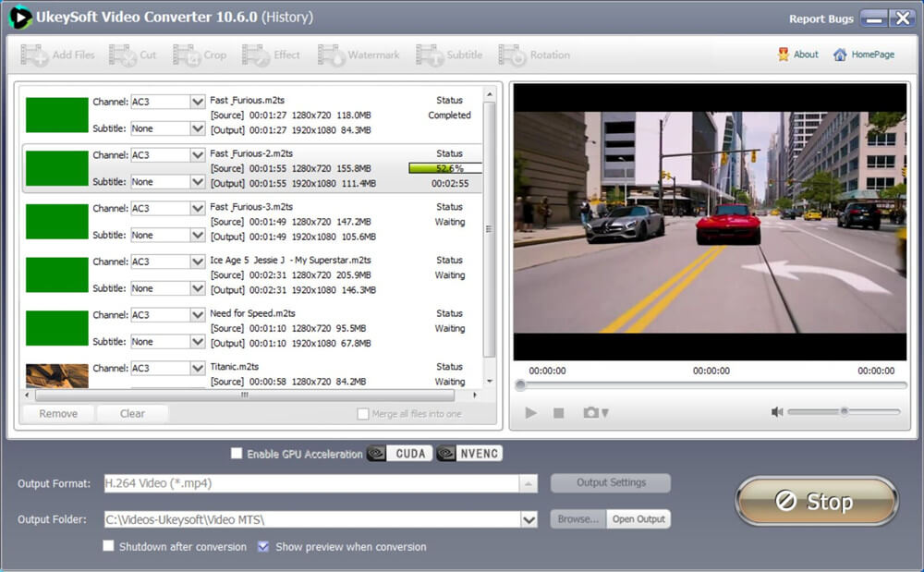Expand Channel dropdown for Titanic.m2ts

tap(198, 368)
